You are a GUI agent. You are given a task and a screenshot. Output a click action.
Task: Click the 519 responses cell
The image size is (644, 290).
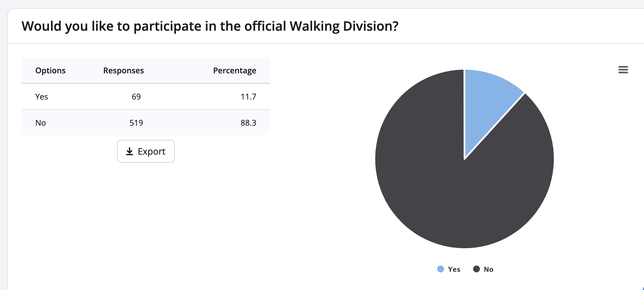click(136, 123)
